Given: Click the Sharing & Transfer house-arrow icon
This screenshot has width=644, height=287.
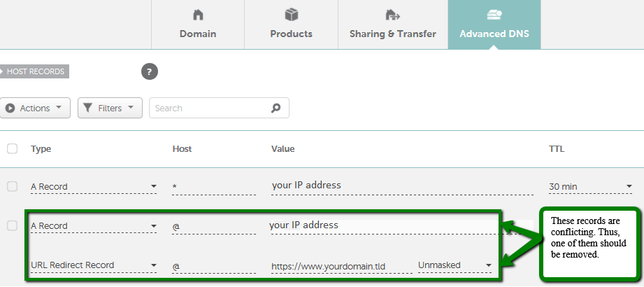Looking at the screenshot, I should (x=393, y=15).
